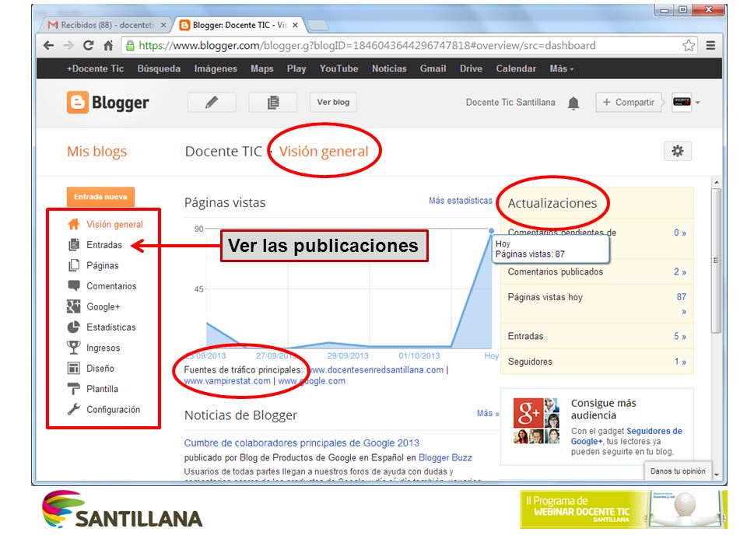Screen dimensions: 747x560
Task: Click the Páginas sidebar icon
Action: pos(74,265)
